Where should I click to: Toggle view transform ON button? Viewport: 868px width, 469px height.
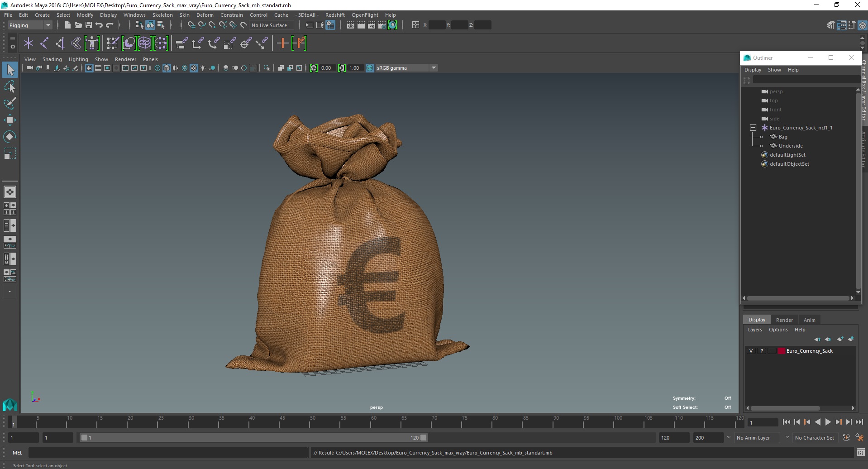click(370, 68)
